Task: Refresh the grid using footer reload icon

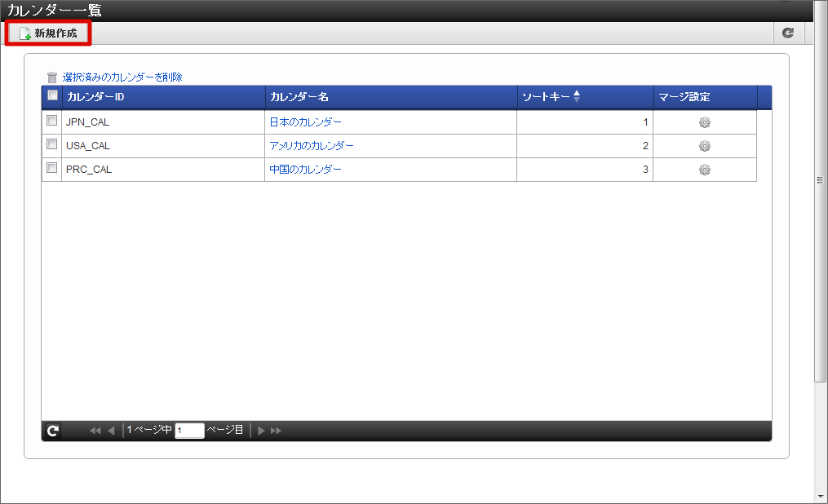Action: 52,431
